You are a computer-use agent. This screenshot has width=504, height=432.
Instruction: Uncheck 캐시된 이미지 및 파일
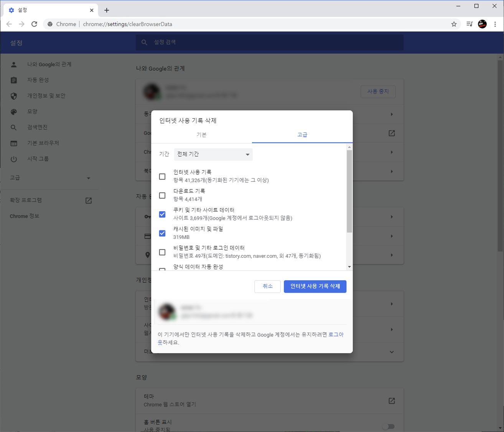pos(162,233)
